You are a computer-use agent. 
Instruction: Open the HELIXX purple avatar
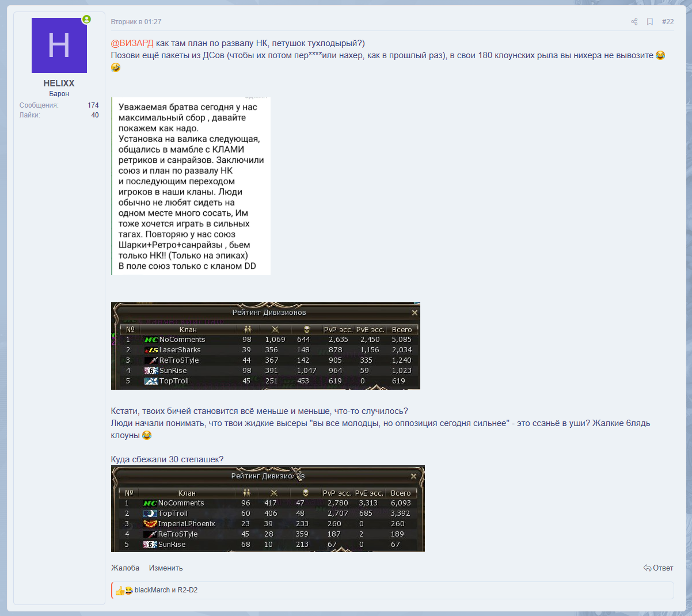point(59,45)
